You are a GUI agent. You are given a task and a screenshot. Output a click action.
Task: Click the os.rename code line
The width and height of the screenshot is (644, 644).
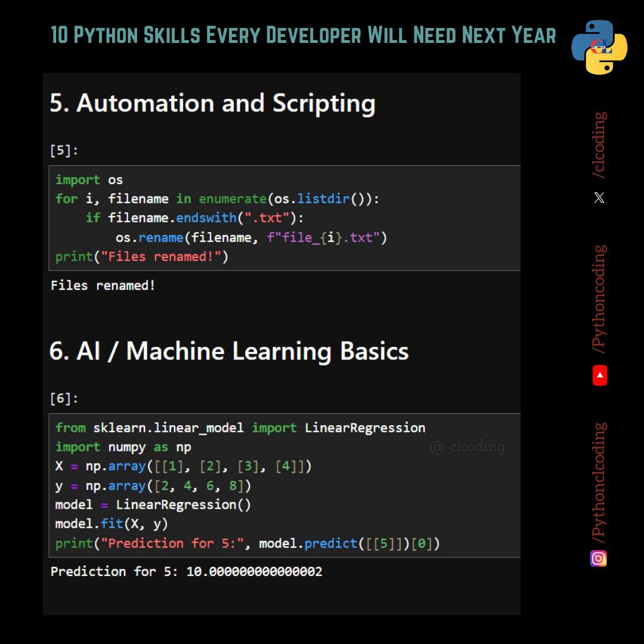pos(251,237)
